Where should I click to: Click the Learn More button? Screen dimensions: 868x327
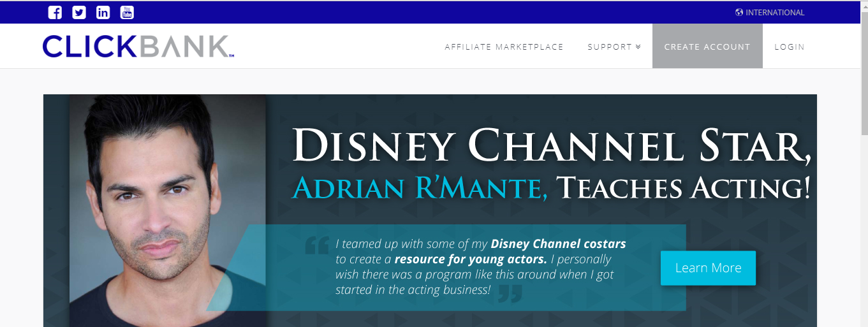pyautogui.click(x=708, y=268)
